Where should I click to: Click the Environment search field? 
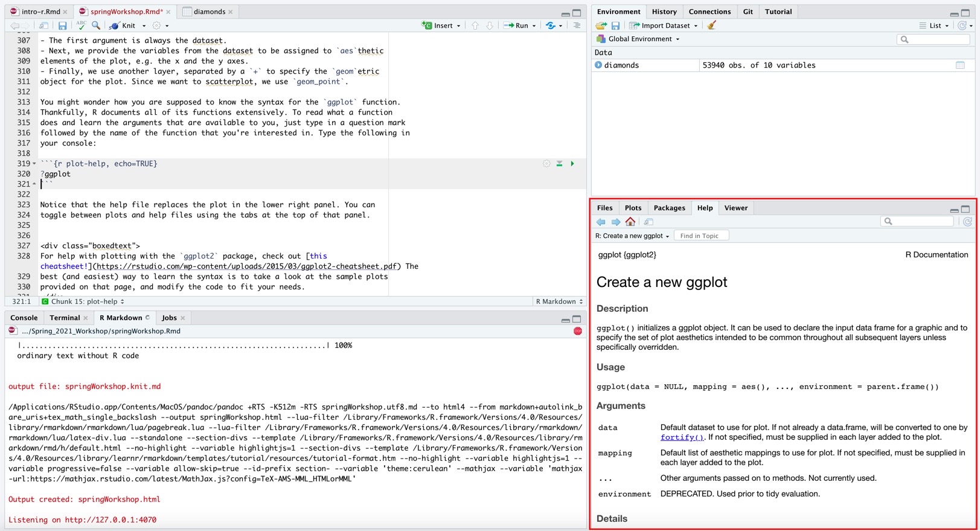tap(934, 39)
